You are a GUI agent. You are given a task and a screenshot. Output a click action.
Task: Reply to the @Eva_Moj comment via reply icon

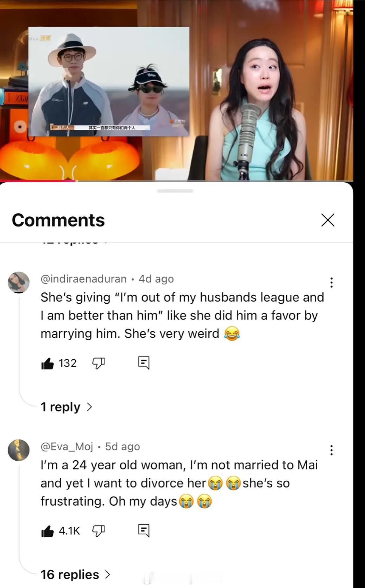point(144,530)
